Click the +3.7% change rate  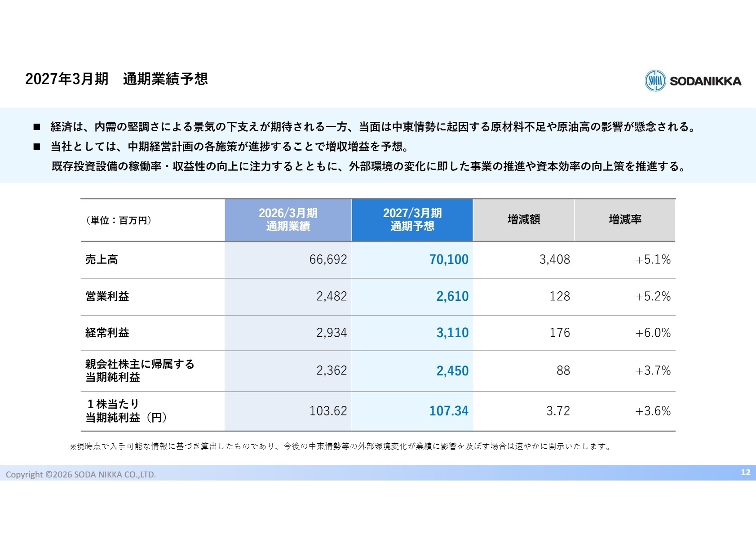pyautogui.click(x=653, y=370)
